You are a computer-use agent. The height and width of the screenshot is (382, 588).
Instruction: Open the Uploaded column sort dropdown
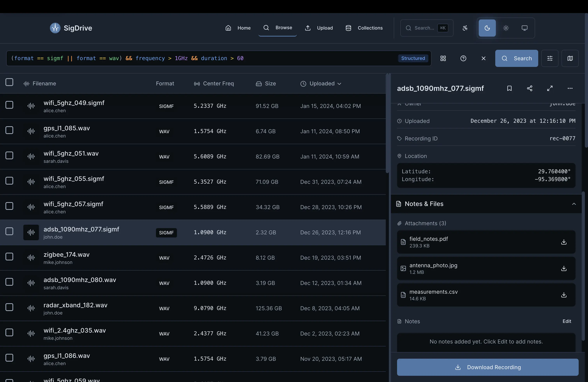tap(340, 84)
